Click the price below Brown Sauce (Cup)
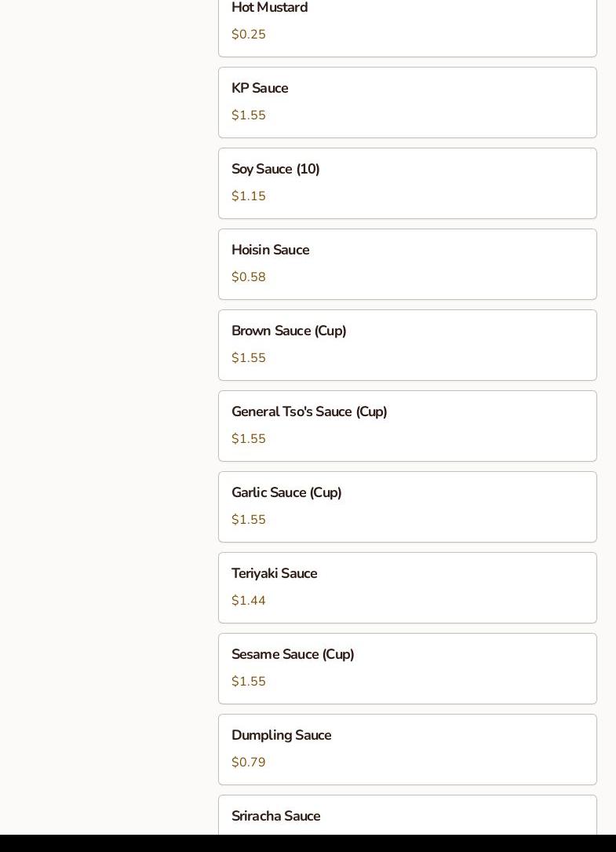This screenshot has height=852, width=616. [x=249, y=358]
